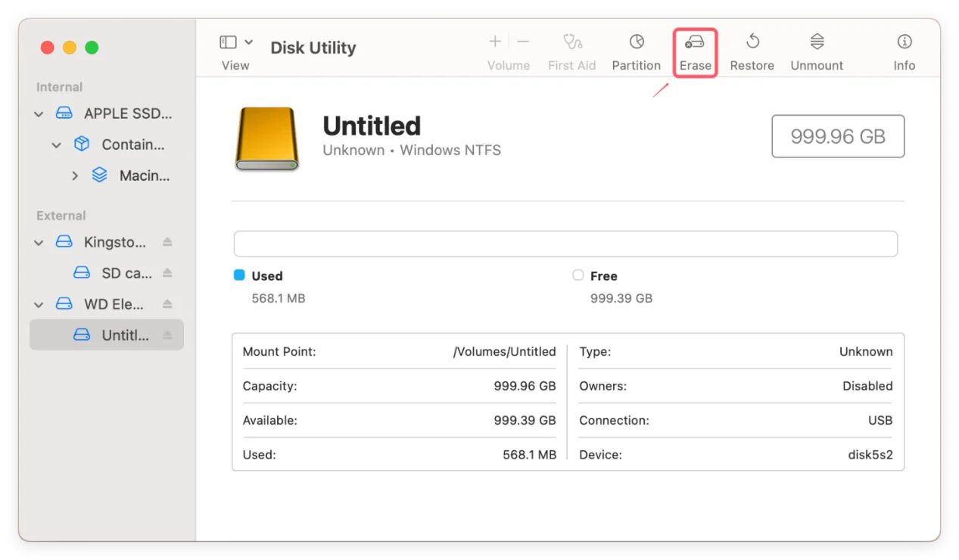Viewport: 959px width, 560px height.
Task: Collapse the WD Elements disk chevron
Action: 39,304
